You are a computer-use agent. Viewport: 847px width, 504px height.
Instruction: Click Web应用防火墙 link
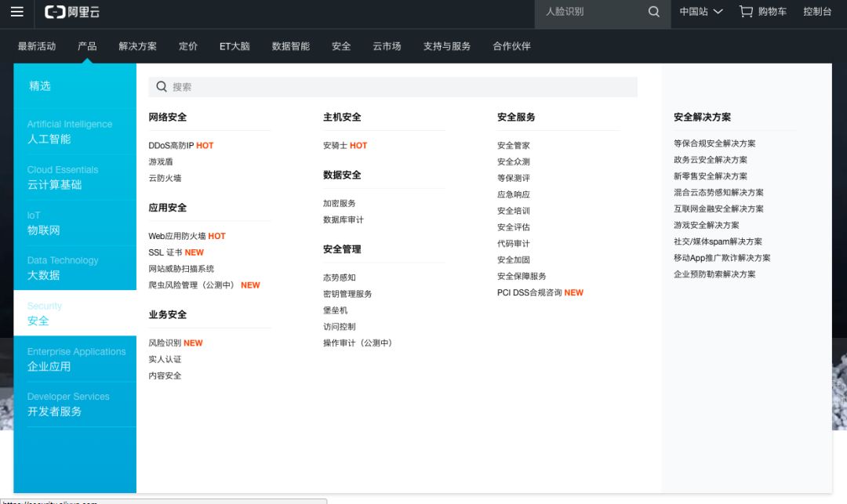[x=177, y=236]
